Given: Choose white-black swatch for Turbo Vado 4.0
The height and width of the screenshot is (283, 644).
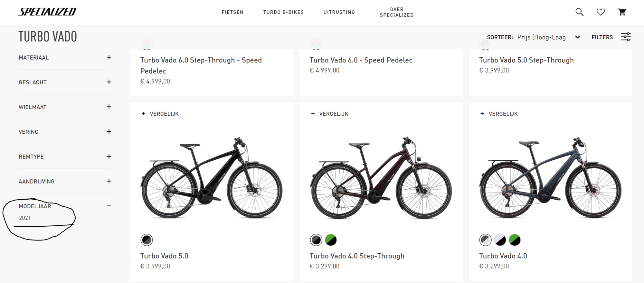Looking at the screenshot, I should click(x=500, y=240).
